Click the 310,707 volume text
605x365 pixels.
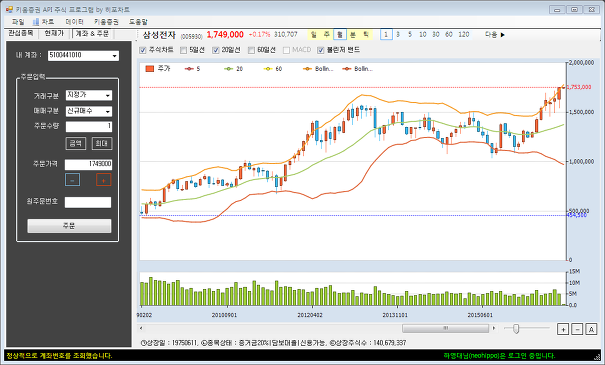[286, 35]
